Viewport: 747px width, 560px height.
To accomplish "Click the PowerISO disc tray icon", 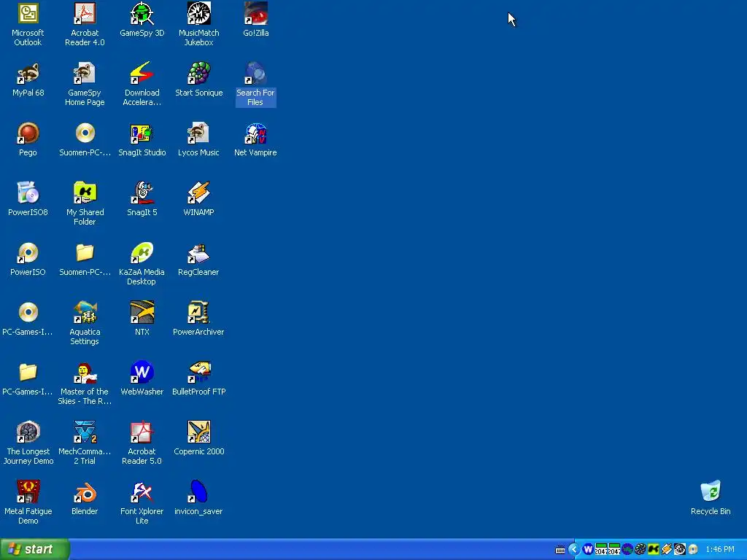I will 693,550.
